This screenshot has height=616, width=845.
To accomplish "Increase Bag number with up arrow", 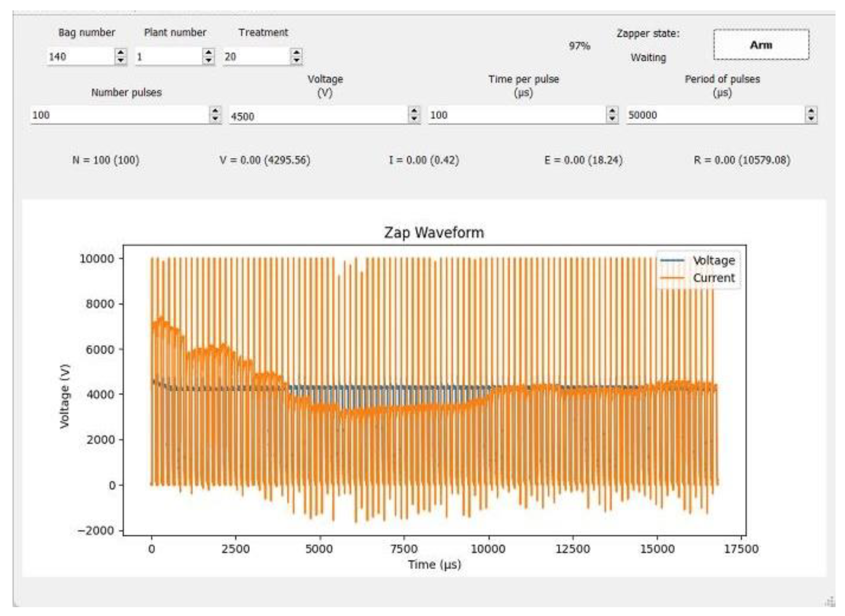I will pyautogui.click(x=121, y=53).
